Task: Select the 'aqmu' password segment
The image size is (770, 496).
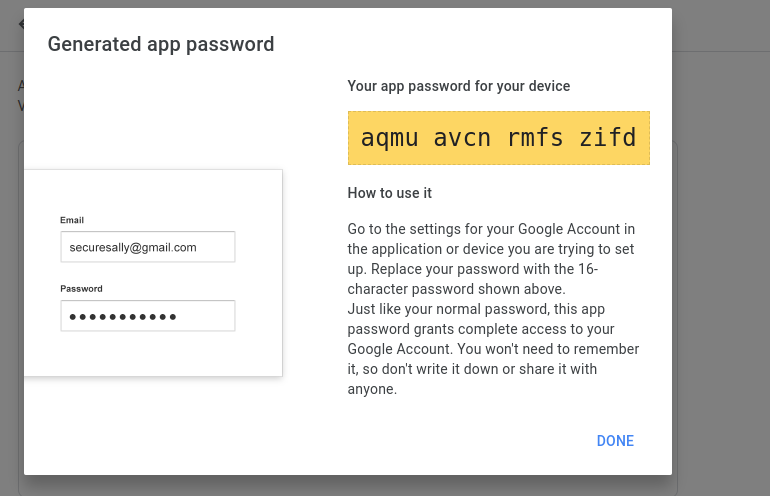Action: click(390, 138)
